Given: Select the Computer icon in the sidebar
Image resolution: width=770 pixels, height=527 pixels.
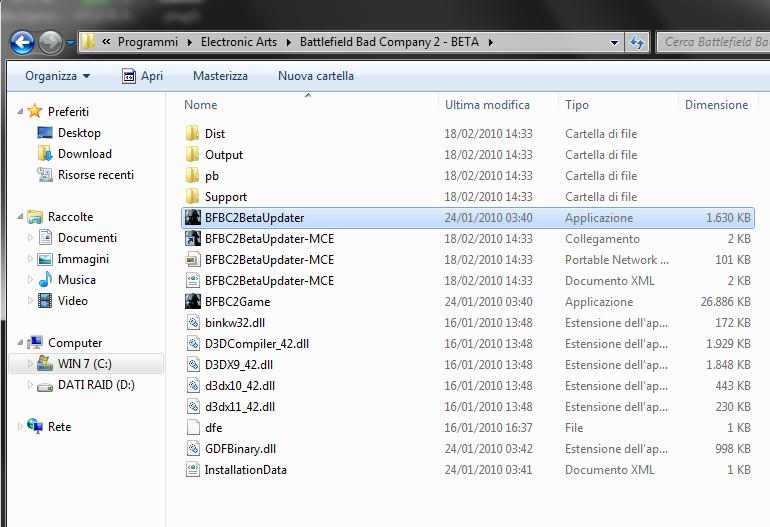Looking at the screenshot, I should [x=35, y=342].
